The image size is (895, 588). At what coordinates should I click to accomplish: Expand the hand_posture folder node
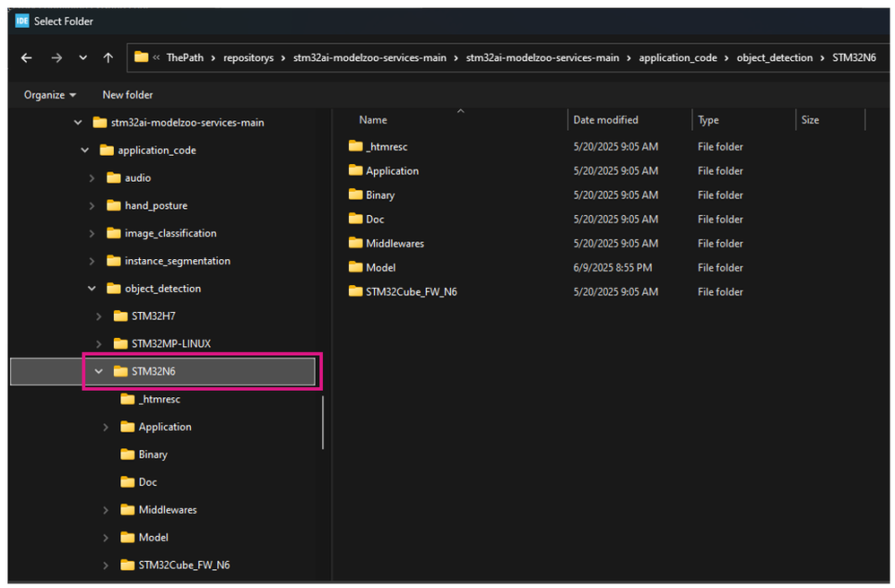tap(91, 205)
